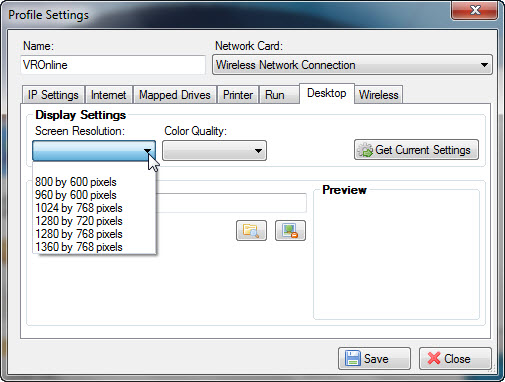Go to the Wireless tab

click(x=379, y=95)
